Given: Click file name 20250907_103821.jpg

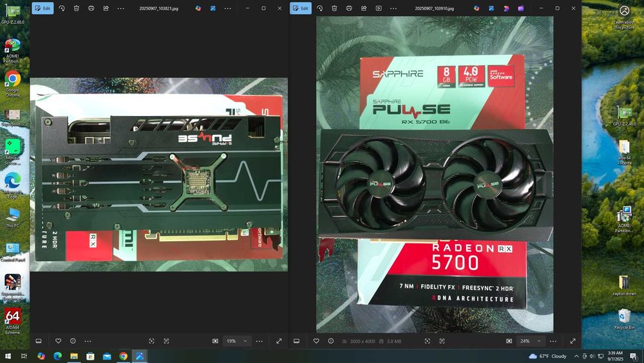Looking at the screenshot, I should [158, 8].
